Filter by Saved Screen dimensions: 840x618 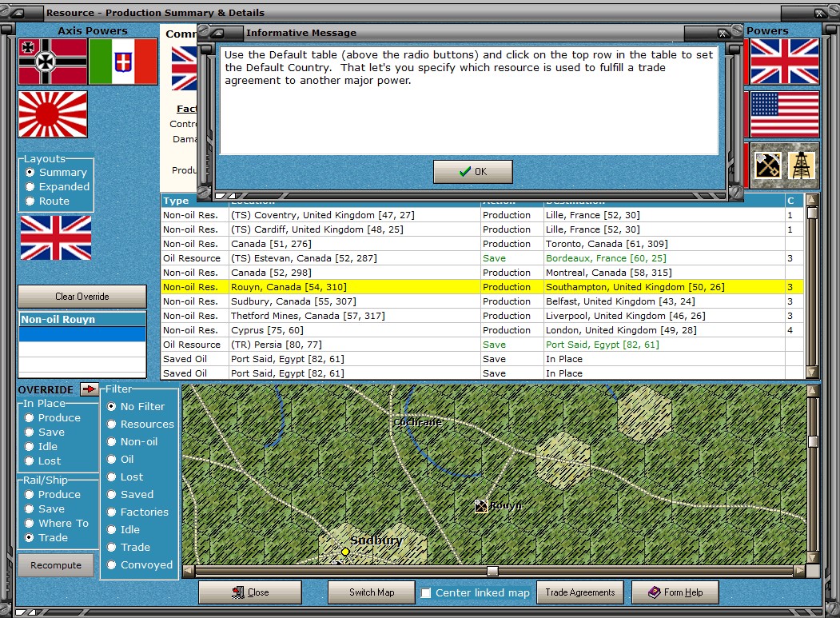tap(111, 494)
